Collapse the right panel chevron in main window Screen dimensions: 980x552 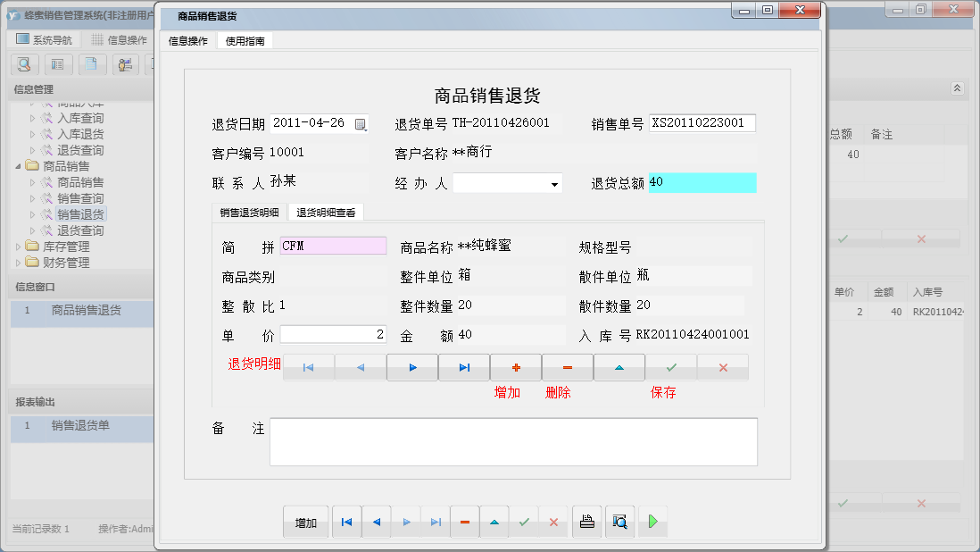tap(957, 88)
